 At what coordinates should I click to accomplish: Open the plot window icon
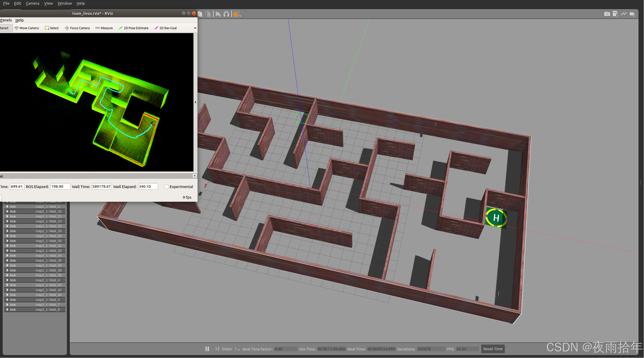tap(624, 14)
